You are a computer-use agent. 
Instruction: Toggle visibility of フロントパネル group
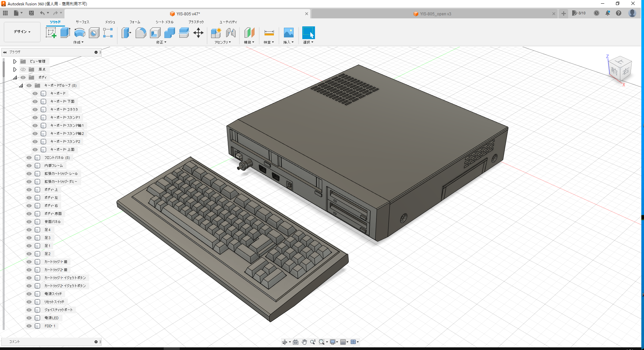click(x=29, y=157)
